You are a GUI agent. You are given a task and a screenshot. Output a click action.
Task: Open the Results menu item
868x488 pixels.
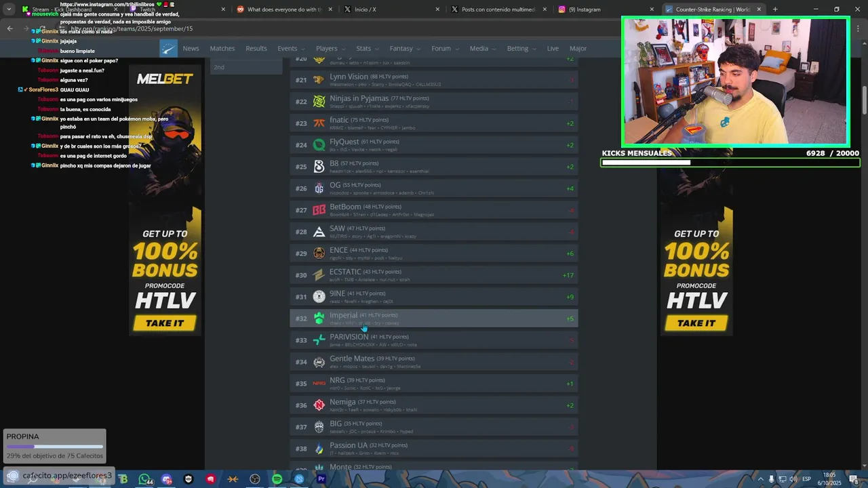256,49
